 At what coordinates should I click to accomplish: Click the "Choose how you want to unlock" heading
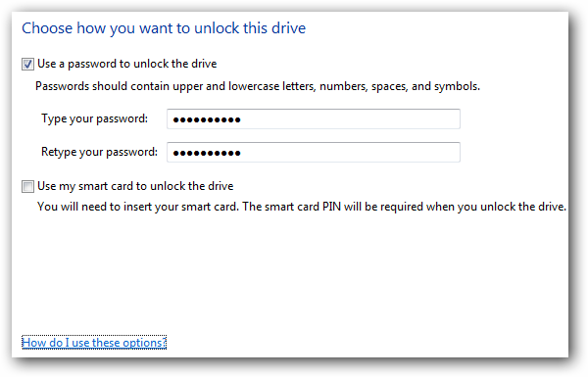click(164, 28)
